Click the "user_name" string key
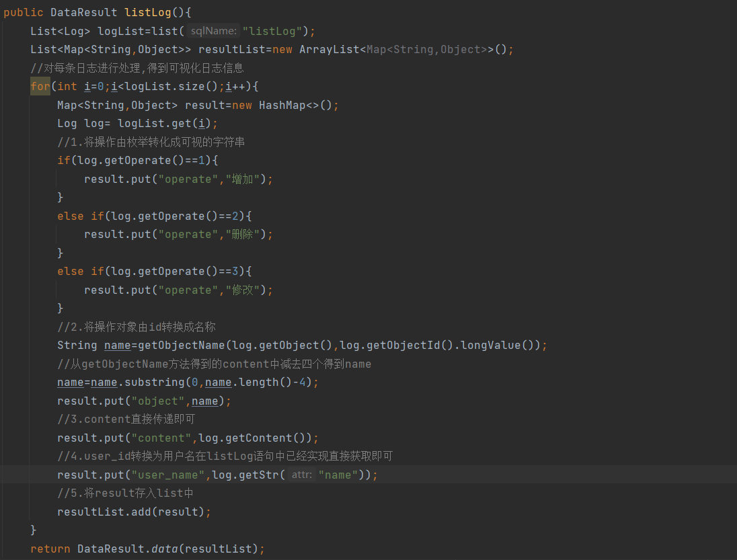 (168, 475)
